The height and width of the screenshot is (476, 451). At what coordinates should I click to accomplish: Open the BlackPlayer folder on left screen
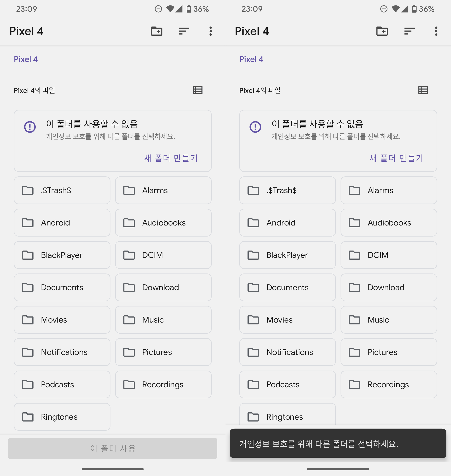(x=62, y=255)
